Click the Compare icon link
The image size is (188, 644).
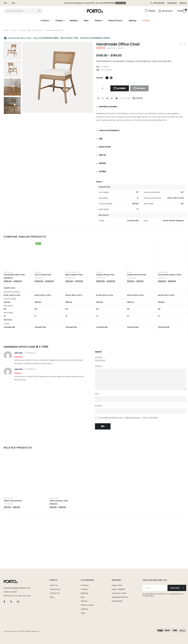[x=137, y=98]
